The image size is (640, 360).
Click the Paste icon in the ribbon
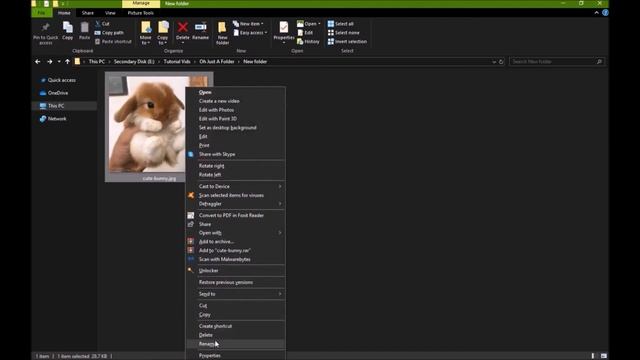(84, 28)
